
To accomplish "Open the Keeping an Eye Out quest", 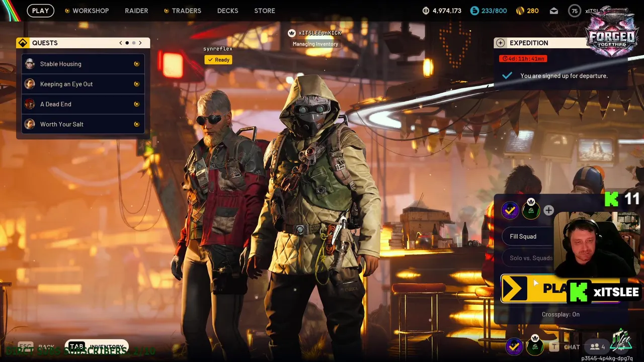I will coord(83,84).
